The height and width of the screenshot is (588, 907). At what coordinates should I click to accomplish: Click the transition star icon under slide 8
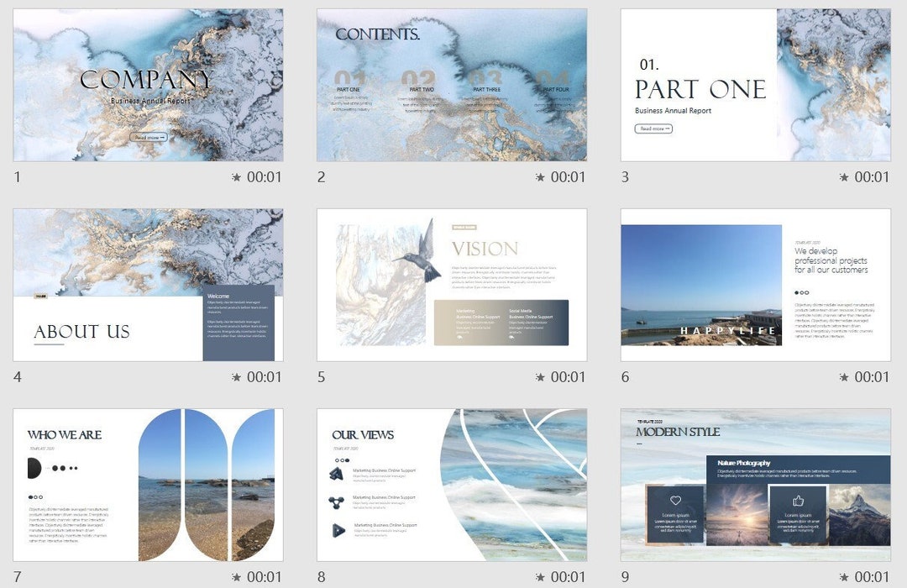[540, 577]
